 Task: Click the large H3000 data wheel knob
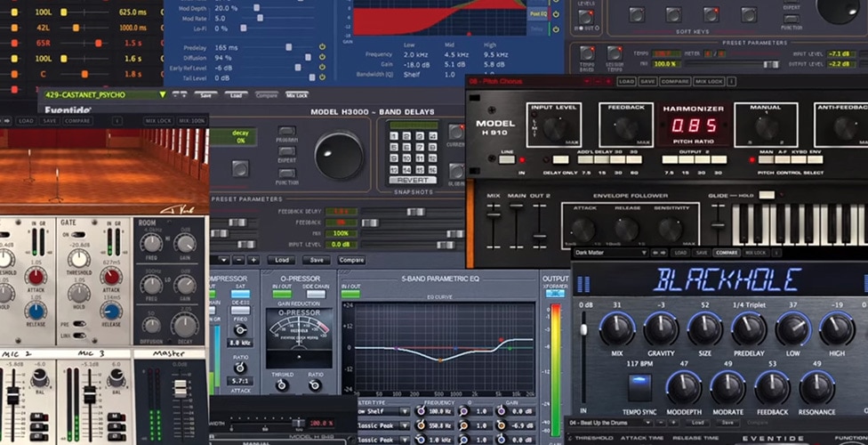point(339,155)
